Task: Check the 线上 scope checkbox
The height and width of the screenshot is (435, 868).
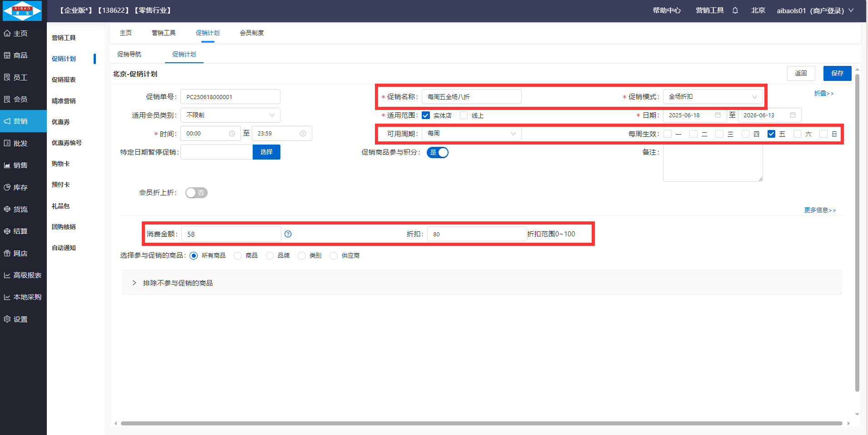Action: (464, 115)
